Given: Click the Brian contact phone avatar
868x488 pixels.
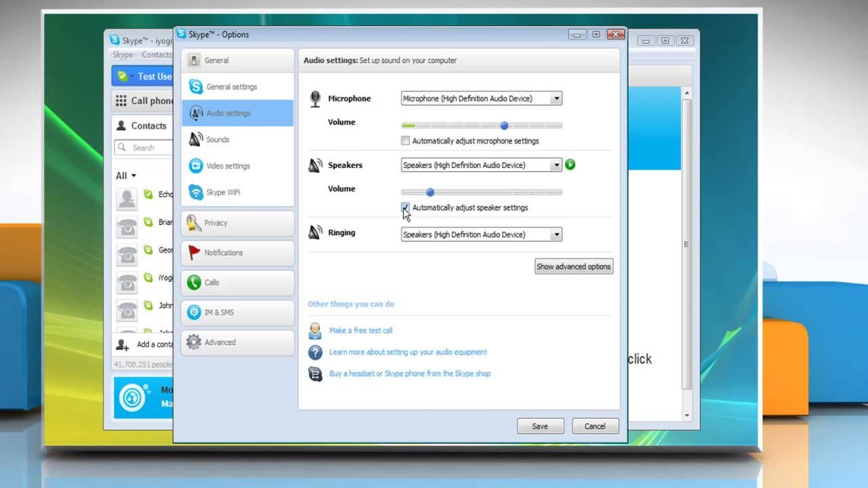Looking at the screenshot, I should click(x=127, y=226).
